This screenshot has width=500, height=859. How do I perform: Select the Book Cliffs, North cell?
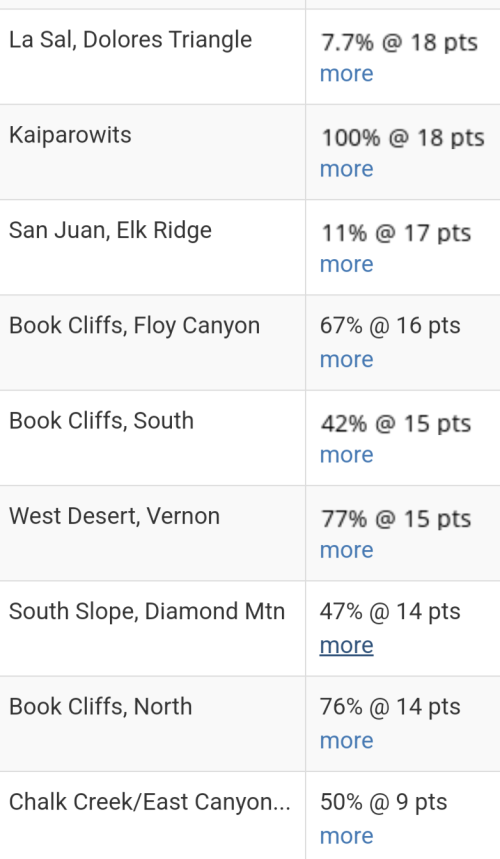(152, 724)
